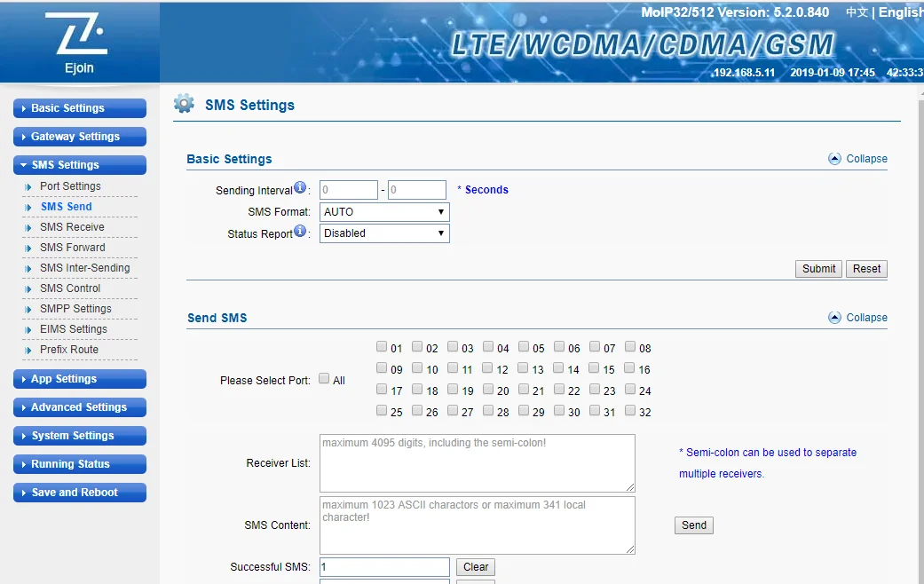Image resolution: width=924 pixels, height=584 pixels.
Task: Tick the port 30 checkbox
Action: click(x=559, y=410)
